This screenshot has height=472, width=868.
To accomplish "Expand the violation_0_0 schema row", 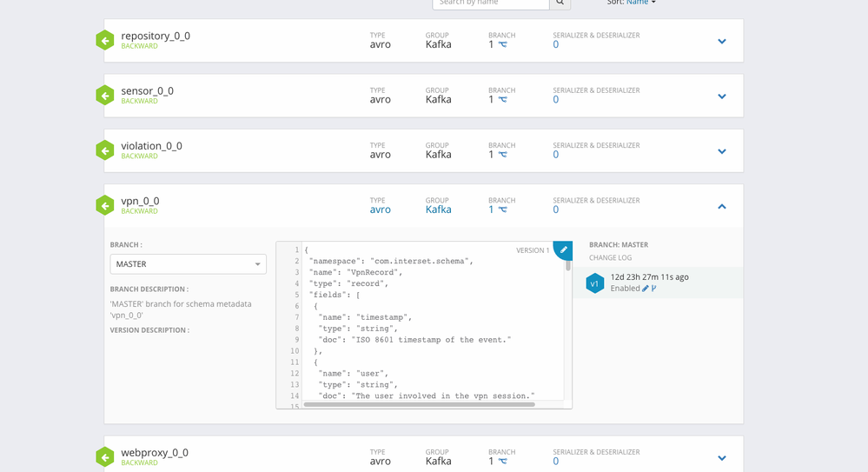I will 721,151.
